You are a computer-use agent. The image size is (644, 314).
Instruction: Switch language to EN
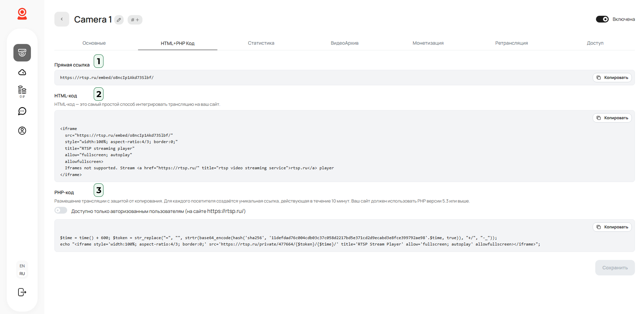(x=22, y=266)
